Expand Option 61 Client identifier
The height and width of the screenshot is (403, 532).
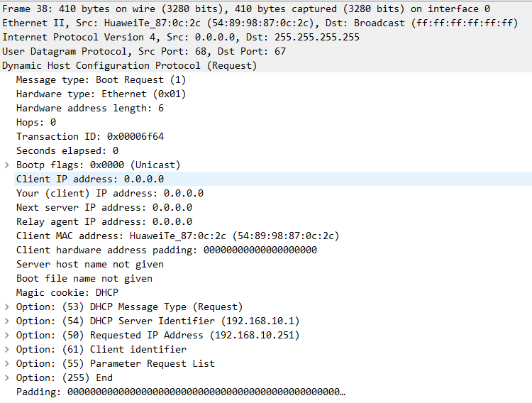click(x=7, y=349)
